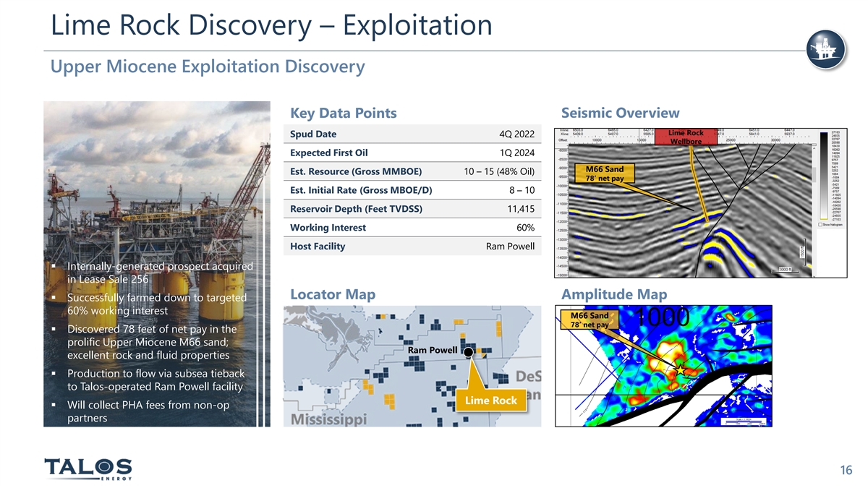Enable the Show histogram checkbox
This screenshot has height=488, width=868.
click(x=819, y=224)
